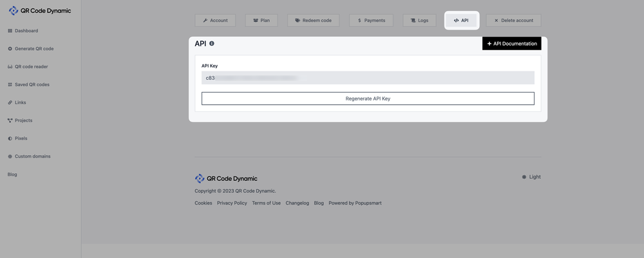Click the Generate QR code plus icon

[x=10, y=49]
